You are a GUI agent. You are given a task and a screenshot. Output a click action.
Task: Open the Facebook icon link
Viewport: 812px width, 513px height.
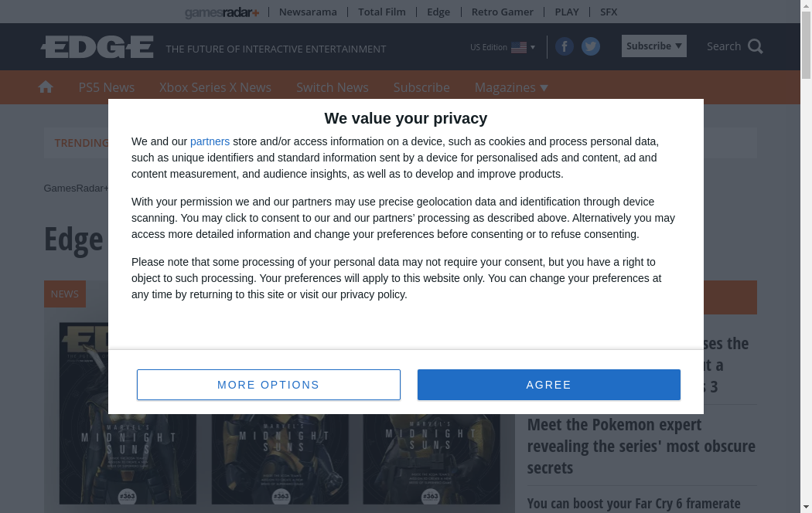(565, 47)
